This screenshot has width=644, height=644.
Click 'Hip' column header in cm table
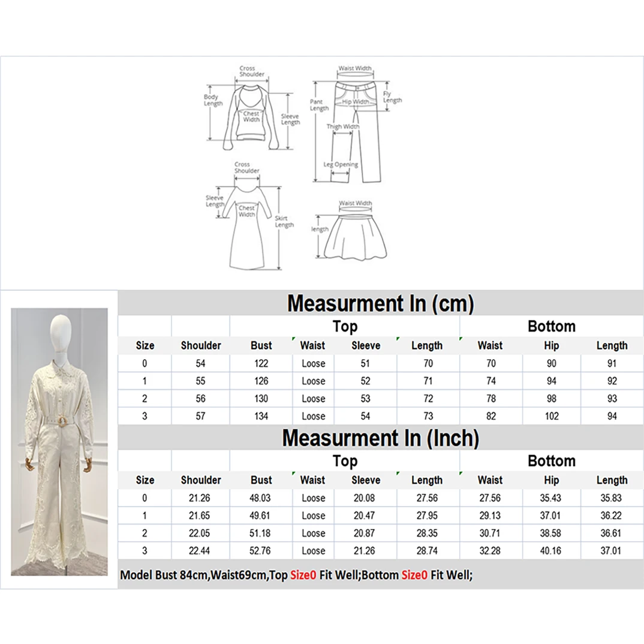pos(551,346)
